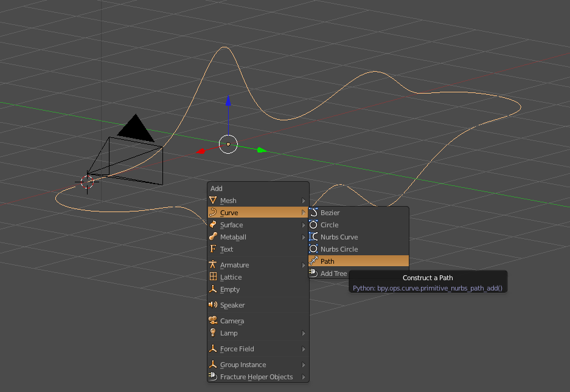Click the Camera icon in menu
Screen dimensions: 570x392
tap(213, 320)
